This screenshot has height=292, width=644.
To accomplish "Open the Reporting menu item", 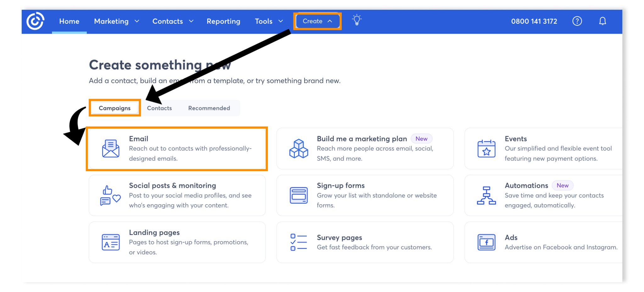I will click(223, 21).
